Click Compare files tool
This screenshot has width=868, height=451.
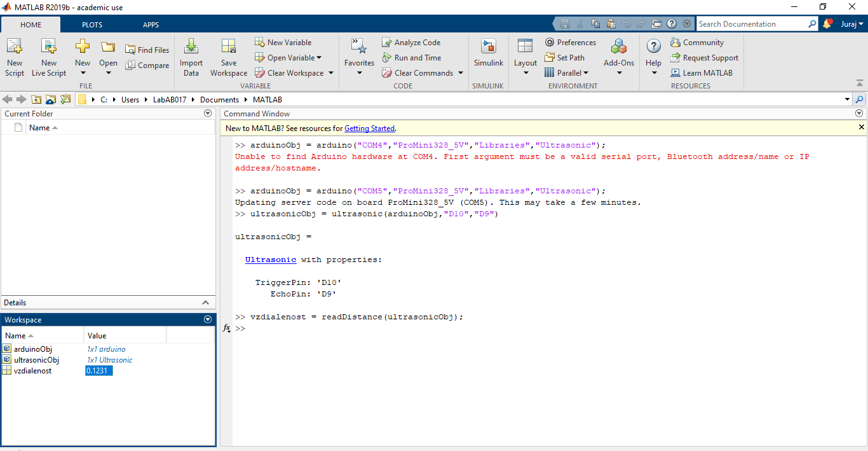click(147, 65)
